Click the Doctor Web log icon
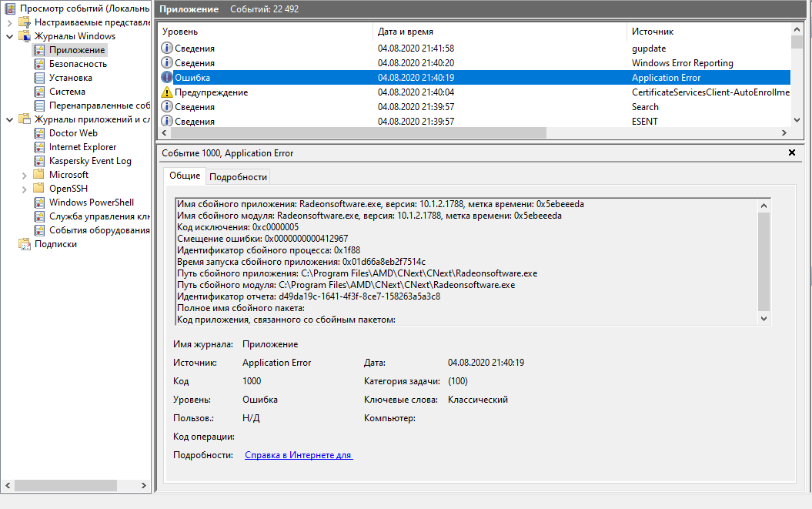812x509 pixels. click(x=39, y=133)
